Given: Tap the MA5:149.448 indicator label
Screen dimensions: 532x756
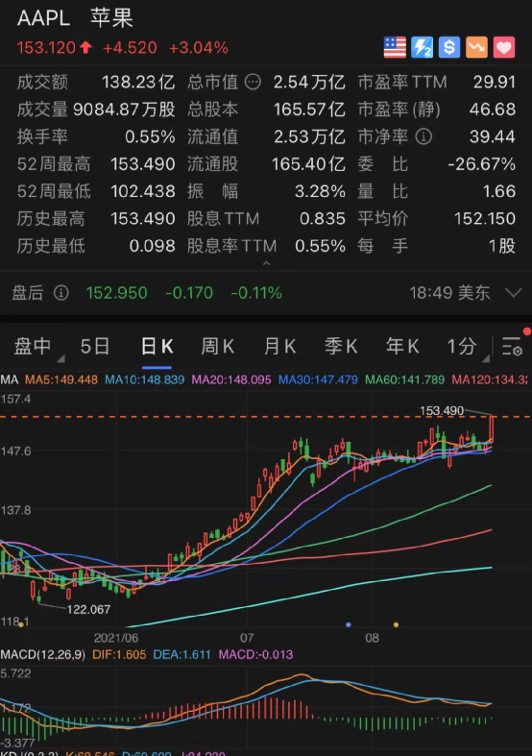Looking at the screenshot, I should [61, 380].
